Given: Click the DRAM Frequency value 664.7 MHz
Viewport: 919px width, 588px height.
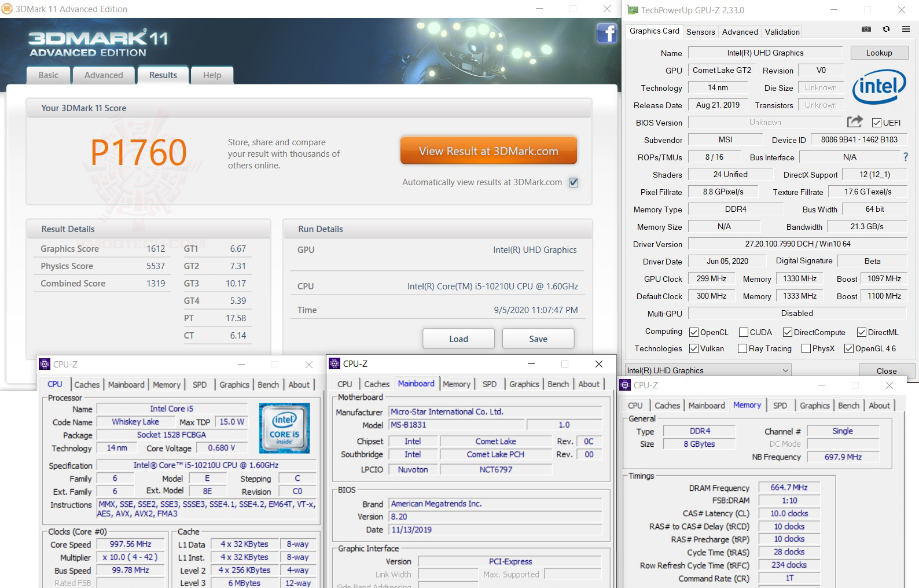Looking at the screenshot, I should (789, 487).
